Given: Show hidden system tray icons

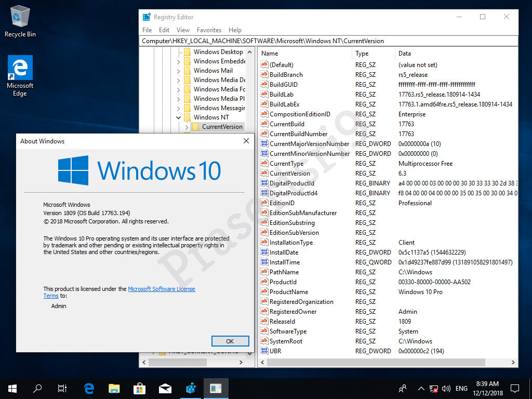Looking at the screenshot, I should [421, 389].
